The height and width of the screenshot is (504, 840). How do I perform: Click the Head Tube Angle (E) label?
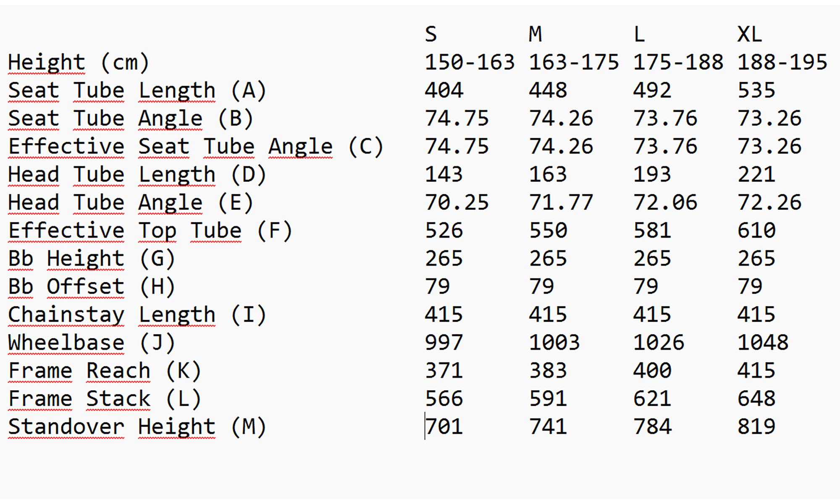point(130,203)
